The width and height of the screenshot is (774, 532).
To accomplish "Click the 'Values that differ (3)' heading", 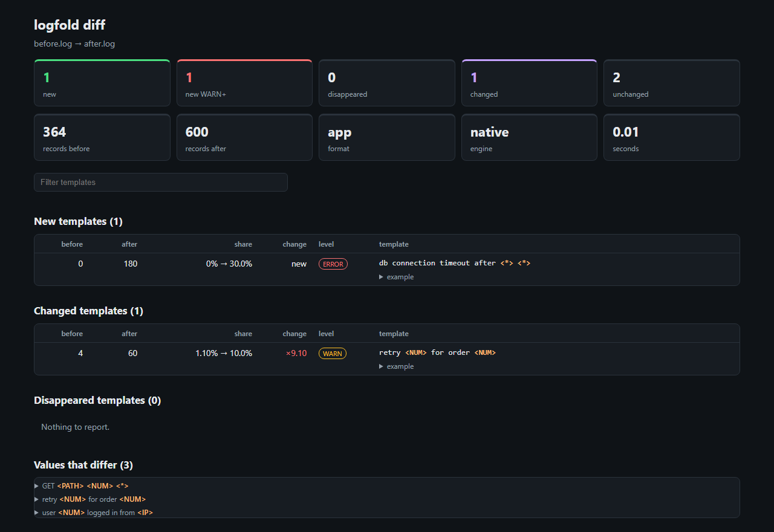I will 83,465.
